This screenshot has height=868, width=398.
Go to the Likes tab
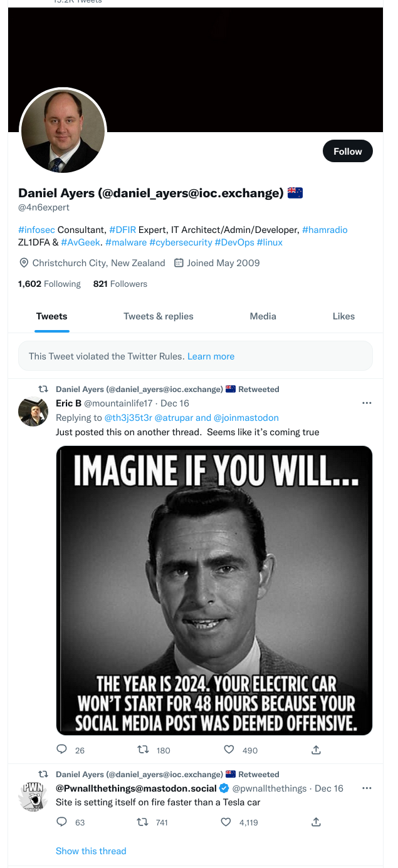pyautogui.click(x=343, y=316)
